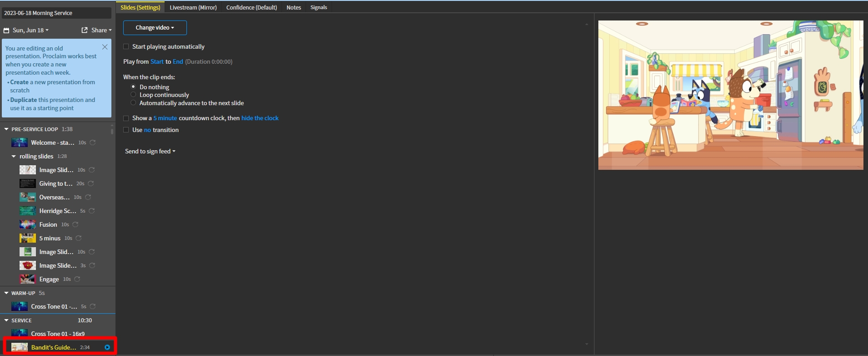The image size is (868, 356).
Task: Toggle loop icon on the 3s Image Slide row
Action: pyautogui.click(x=92, y=265)
